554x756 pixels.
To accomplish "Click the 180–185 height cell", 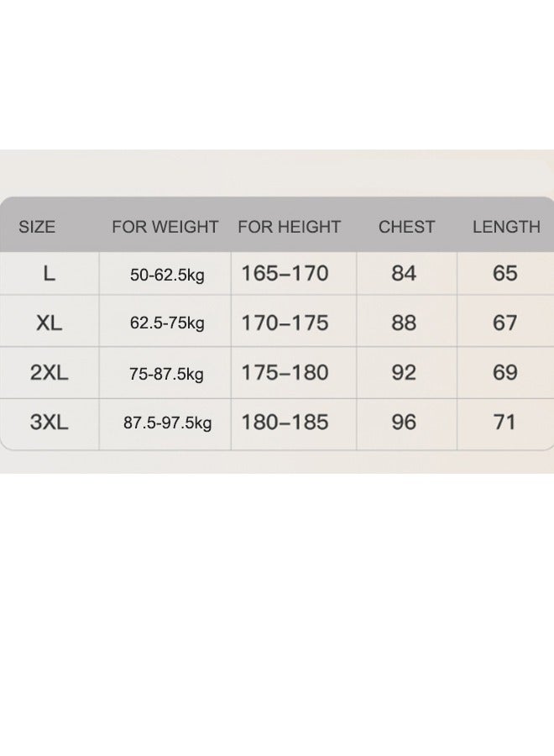I will pyautogui.click(x=285, y=422).
